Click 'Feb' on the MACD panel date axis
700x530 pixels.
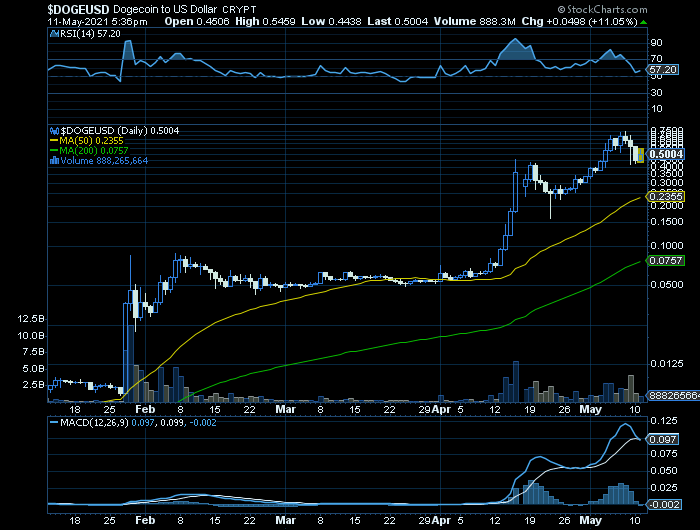click(x=145, y=521)
